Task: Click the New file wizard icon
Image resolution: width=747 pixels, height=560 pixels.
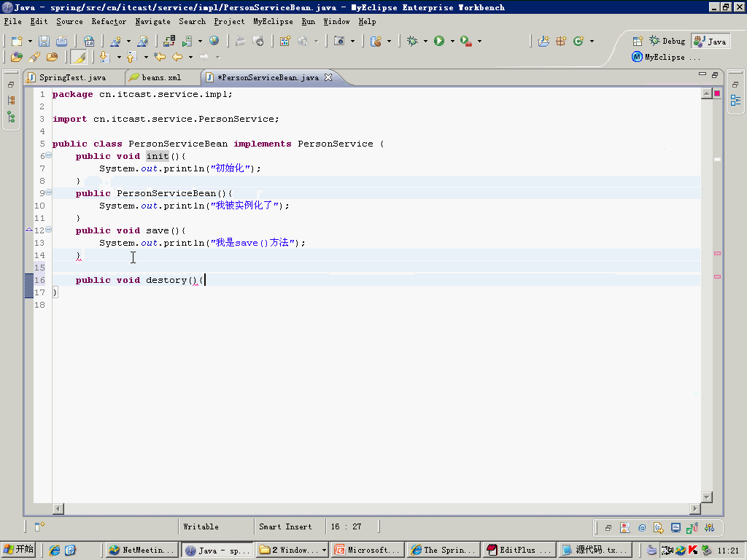Action: [x=17, y=42]
